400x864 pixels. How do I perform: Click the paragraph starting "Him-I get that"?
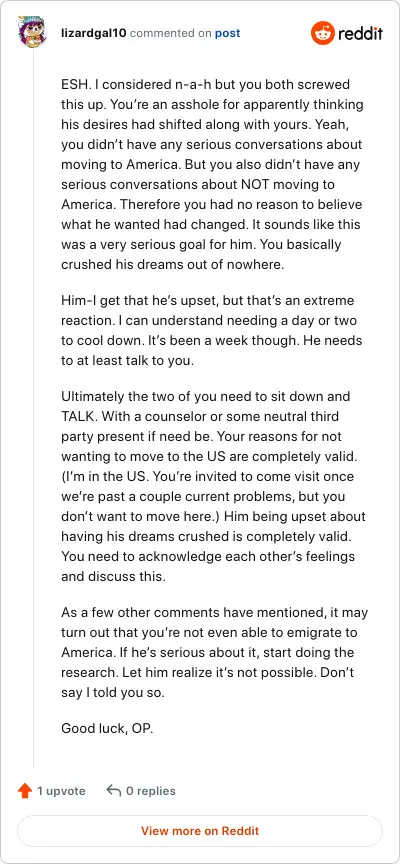(x=212, y=321)
